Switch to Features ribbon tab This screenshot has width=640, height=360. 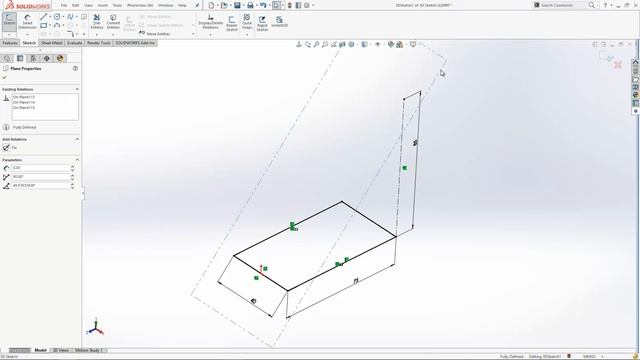click(10, 43)
